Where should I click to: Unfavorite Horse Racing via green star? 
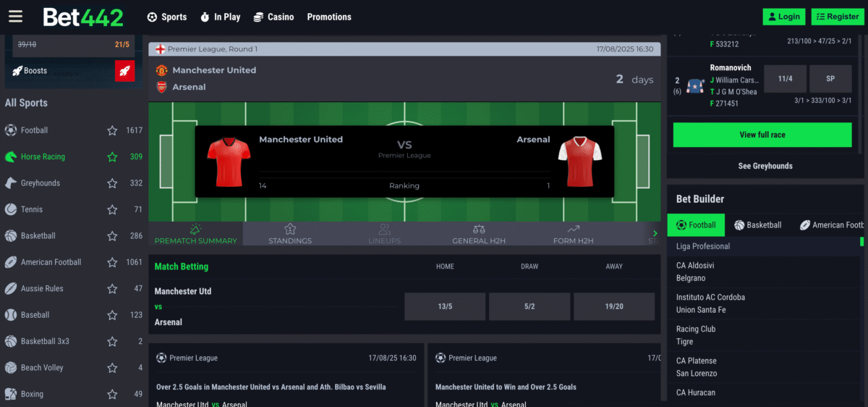click(112, 156)
